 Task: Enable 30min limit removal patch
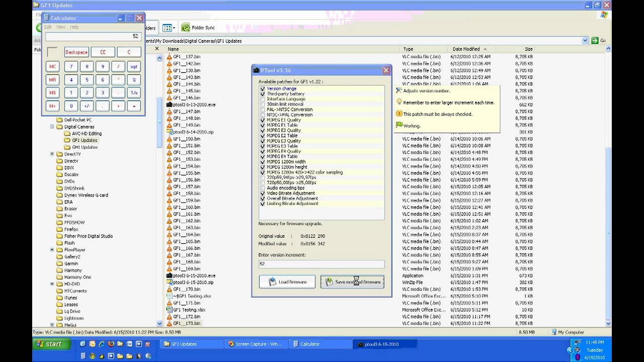click(x=263, y=104)
